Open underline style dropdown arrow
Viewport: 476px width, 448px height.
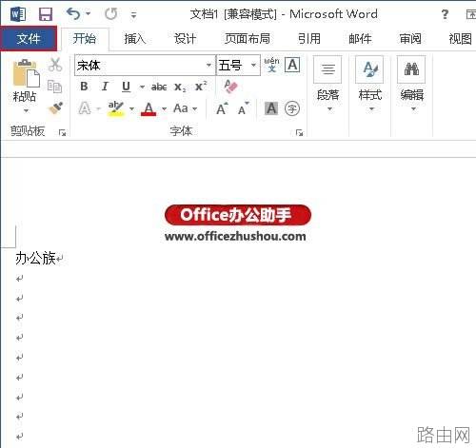142,87
